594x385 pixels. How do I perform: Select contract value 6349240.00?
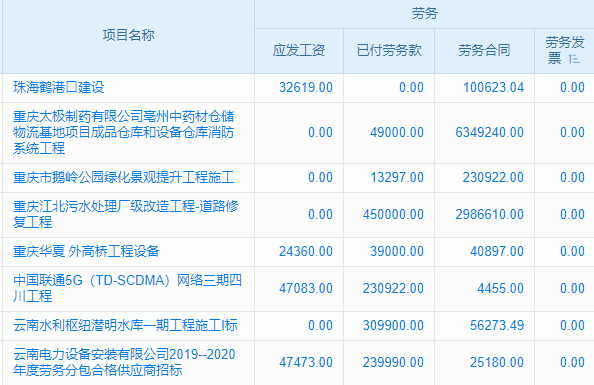coord(489,132)
